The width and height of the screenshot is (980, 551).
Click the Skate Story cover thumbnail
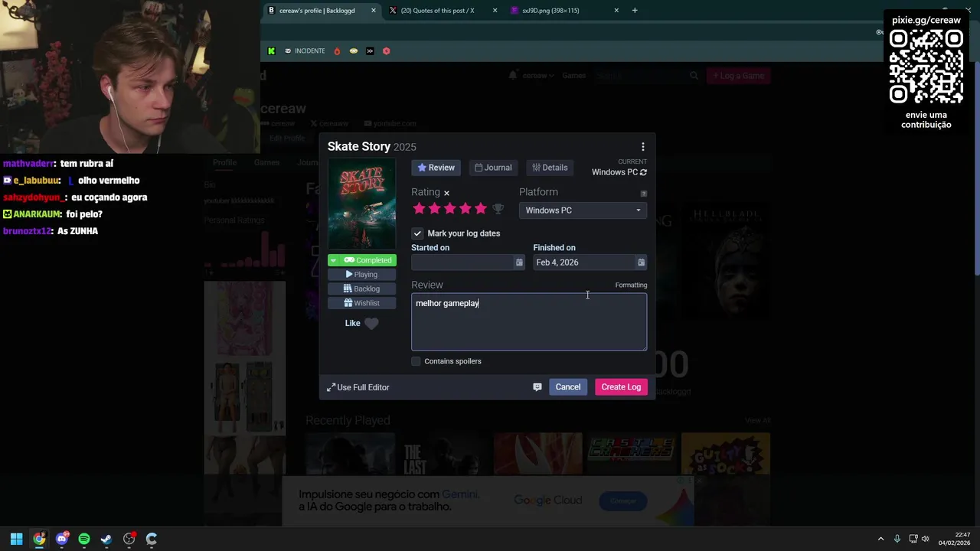pyautogui.click(x=362, y=204)
